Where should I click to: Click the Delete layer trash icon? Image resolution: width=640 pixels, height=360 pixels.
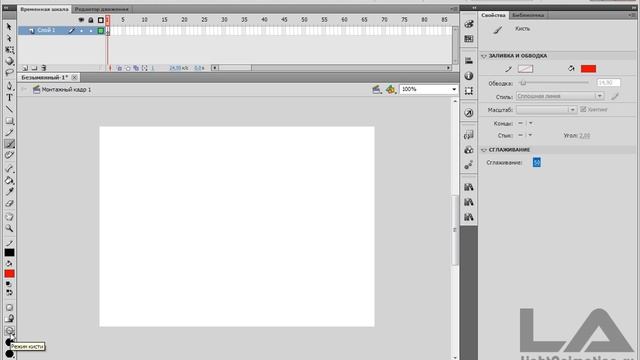[44, 68]
